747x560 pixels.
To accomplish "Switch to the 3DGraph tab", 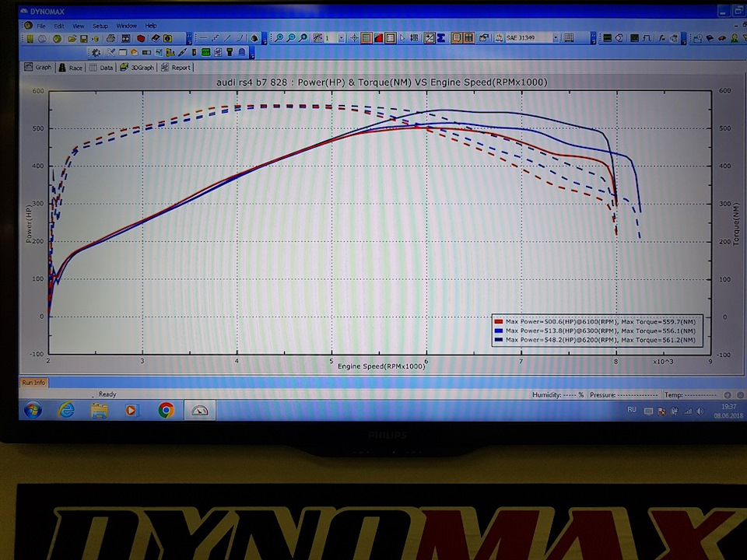I will click(x=137, y=68).
